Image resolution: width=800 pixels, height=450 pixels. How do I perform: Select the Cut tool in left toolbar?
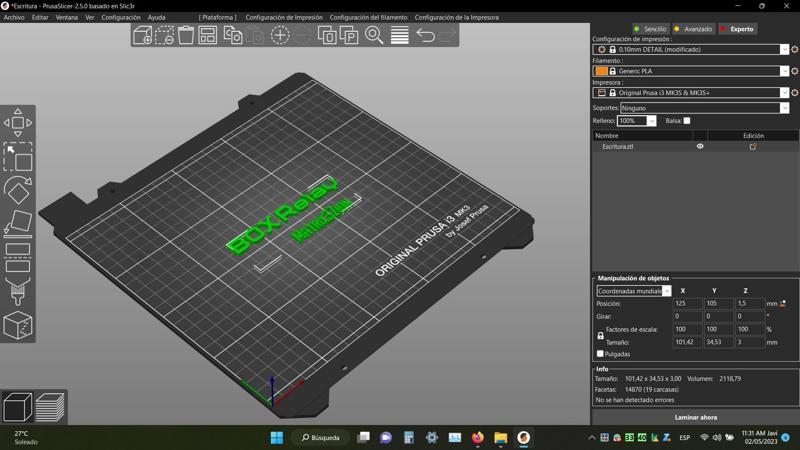18,258
